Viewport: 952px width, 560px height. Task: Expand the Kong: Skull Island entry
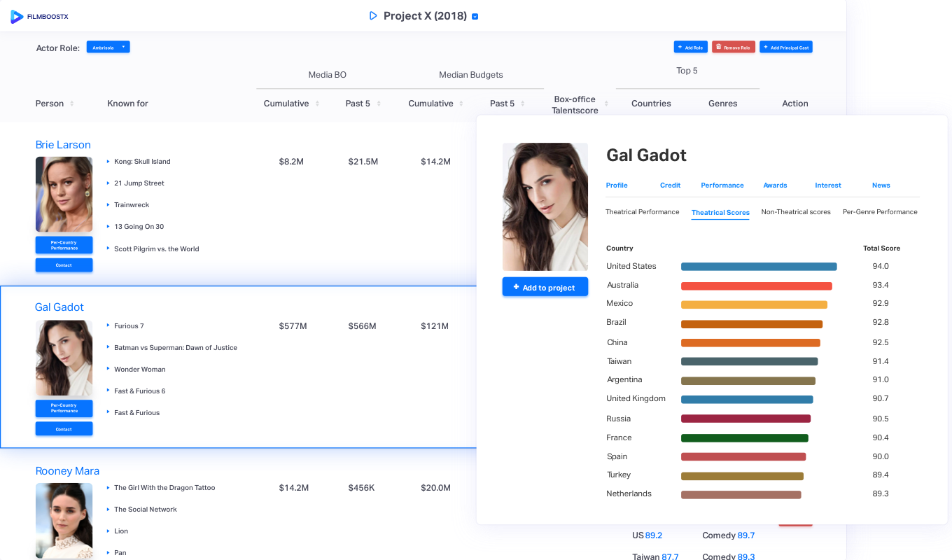(108, 161)
